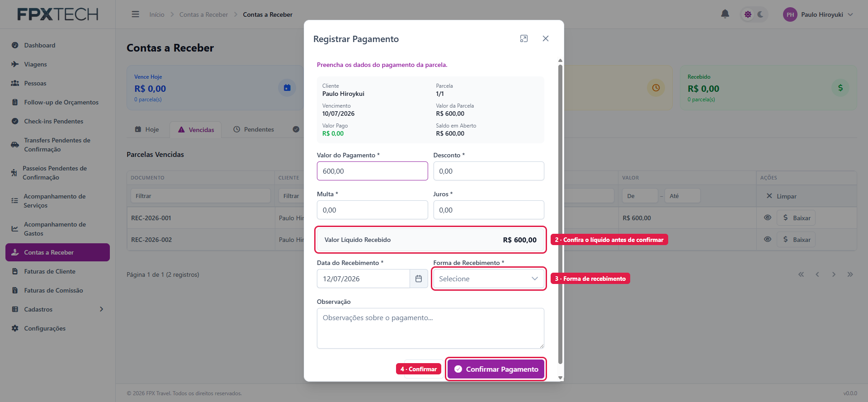The height and width of the screenshot is (402, 868).
Task: Go to first page pagination arrow
Action: [x=801, y=274]
